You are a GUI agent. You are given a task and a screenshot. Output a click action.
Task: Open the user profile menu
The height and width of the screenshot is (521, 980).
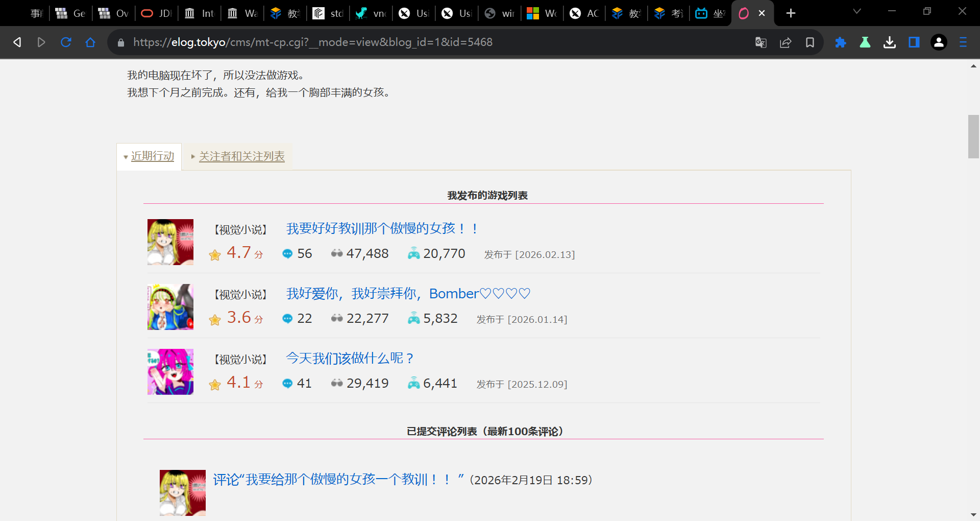pyautogui.click(x=939, y=42)
